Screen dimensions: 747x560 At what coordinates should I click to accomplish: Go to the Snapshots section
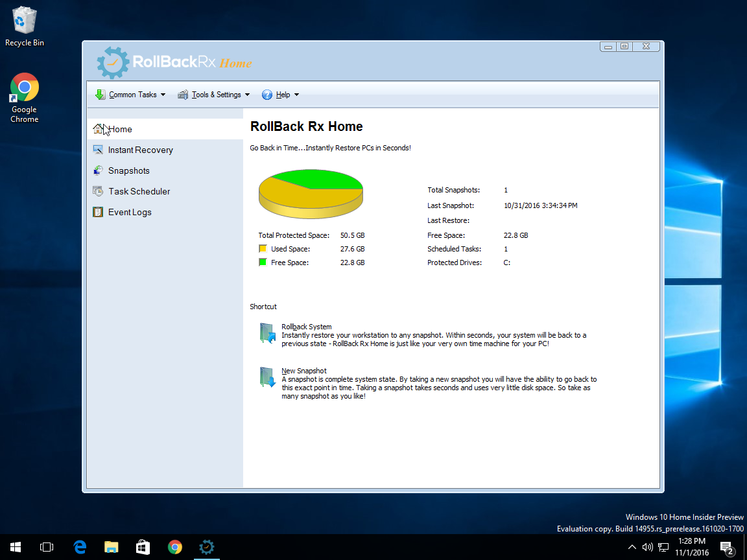tap(165, 170)
